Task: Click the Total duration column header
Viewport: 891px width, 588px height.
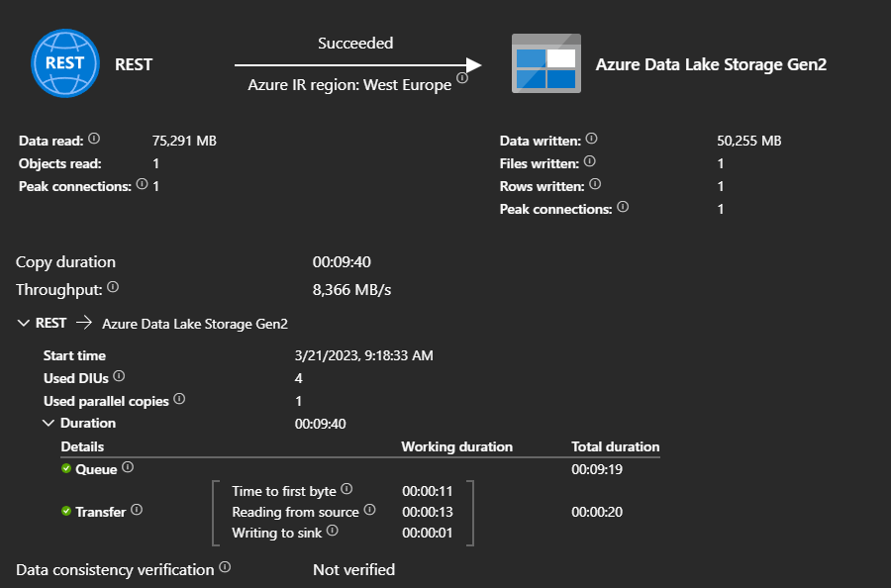Action: click(616, 446)
